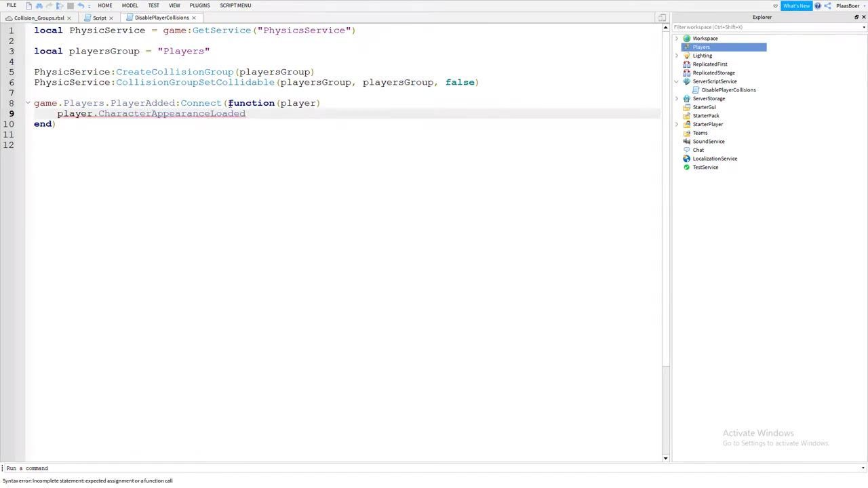Click the blue undo arrow icon

pos(81,5)
